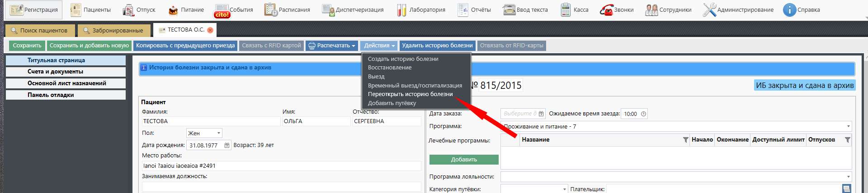The image size is (868, 193).
Task: Select Переоткрыть историю болезни menu item
Action: click(410, 94)
